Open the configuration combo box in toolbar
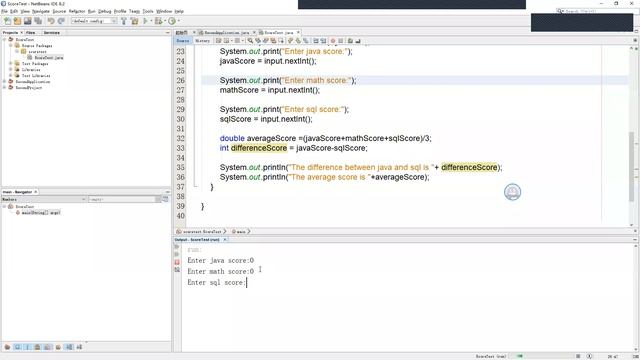This screenshot has height=360, width=640. 94,21
